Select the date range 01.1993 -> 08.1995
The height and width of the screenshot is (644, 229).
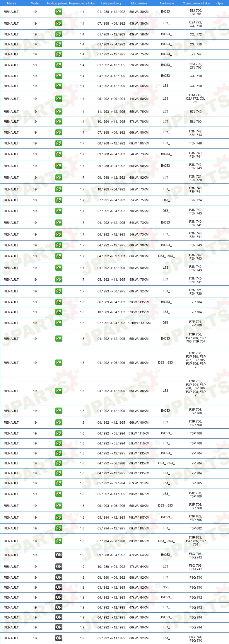point(111,291)
